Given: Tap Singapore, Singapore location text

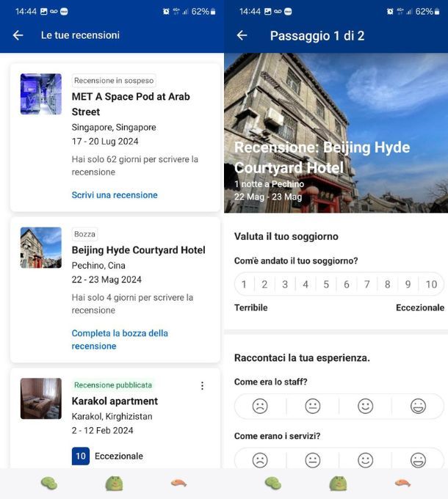Looking at the screenshot, I should coord(114,127).
